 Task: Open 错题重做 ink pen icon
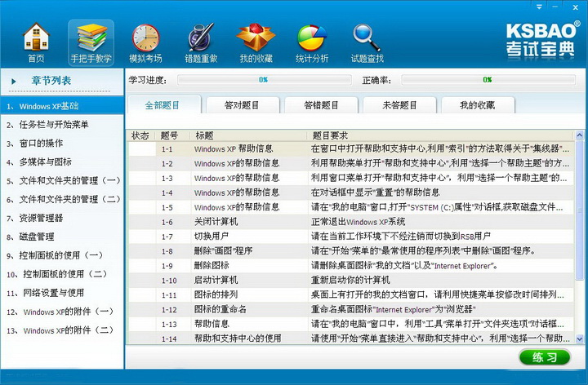(x=201, y=42)
